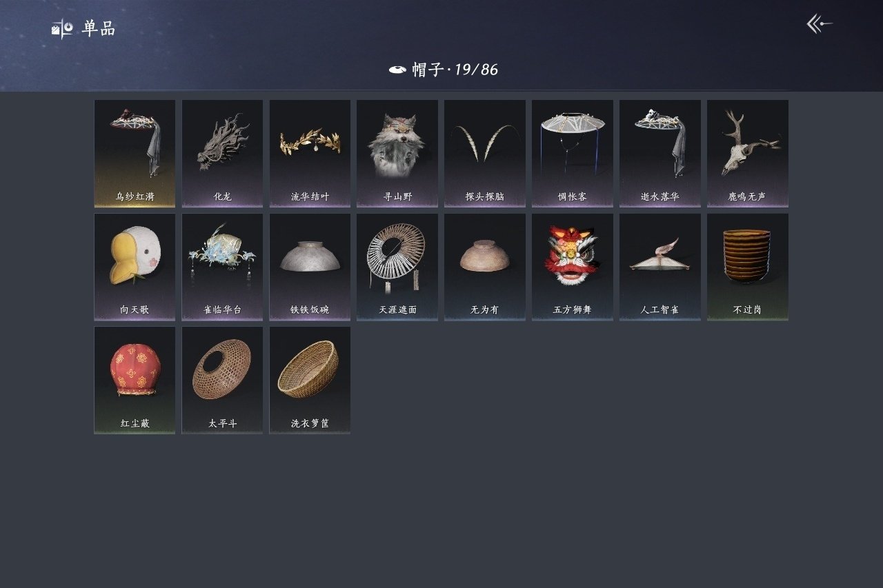Select the 逝水落华 hat item
The height and width of the screenshot is (588, 883).
(x=660, y=154)
